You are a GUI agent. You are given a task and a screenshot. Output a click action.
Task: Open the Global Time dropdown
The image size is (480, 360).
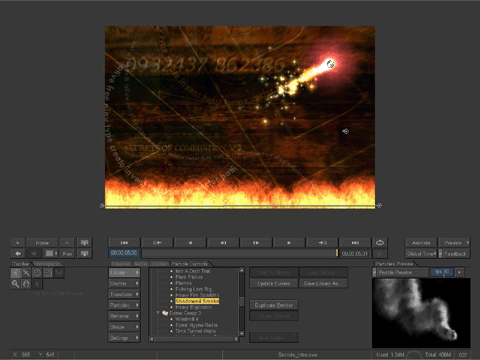tap(421, 254)
